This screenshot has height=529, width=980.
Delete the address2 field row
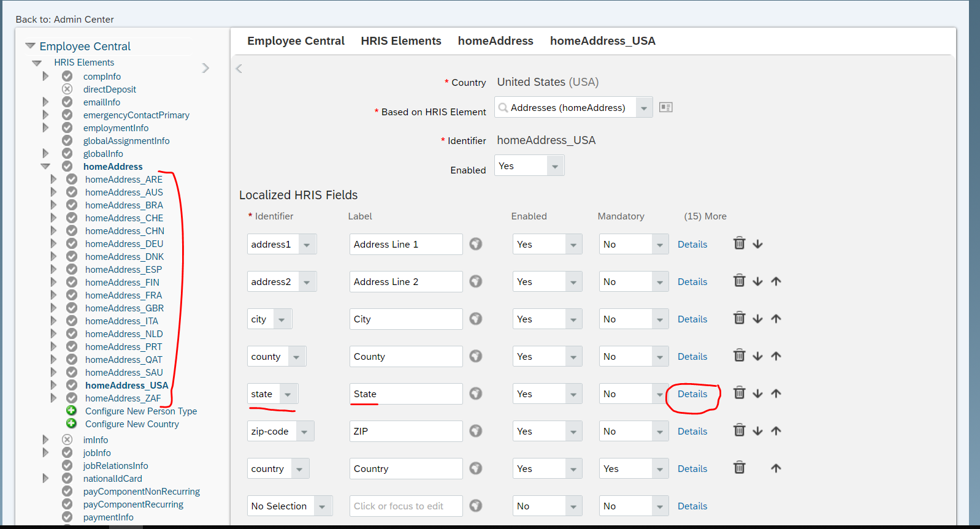pyautogui.click(x=739, y=281)
